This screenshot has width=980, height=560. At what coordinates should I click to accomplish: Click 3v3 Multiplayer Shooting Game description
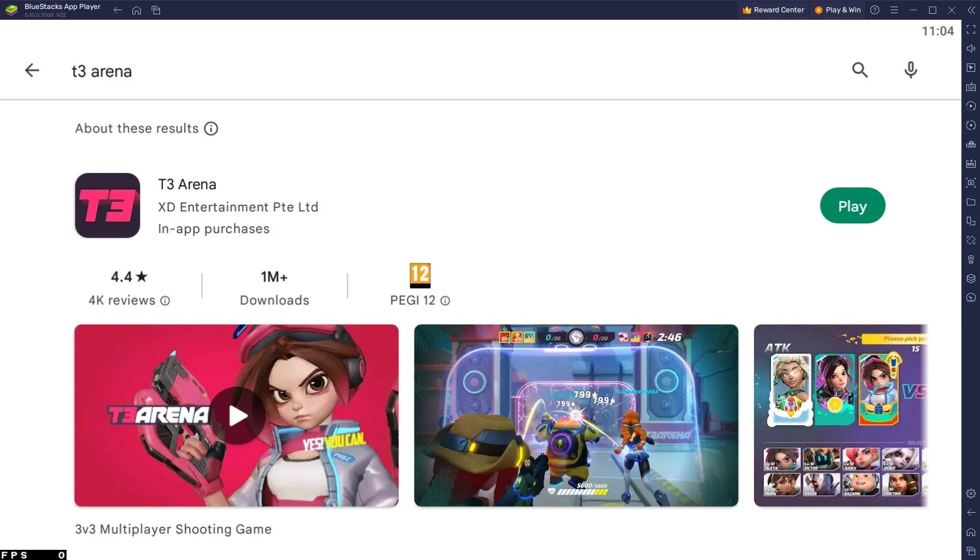[173, 529]
